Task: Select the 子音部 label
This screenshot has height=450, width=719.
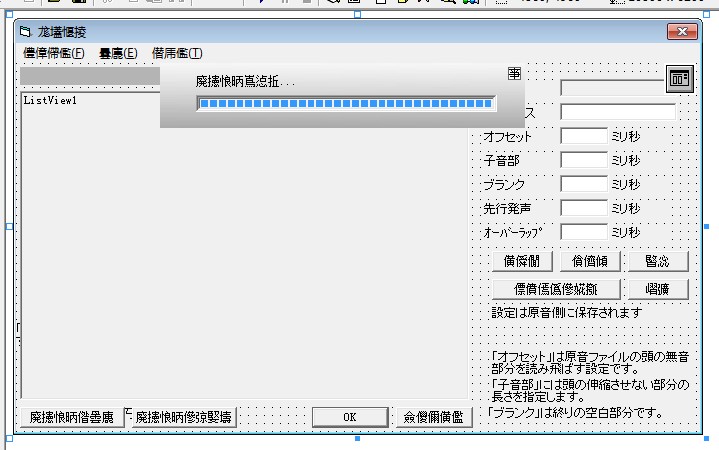Action: tap(502, 161)
